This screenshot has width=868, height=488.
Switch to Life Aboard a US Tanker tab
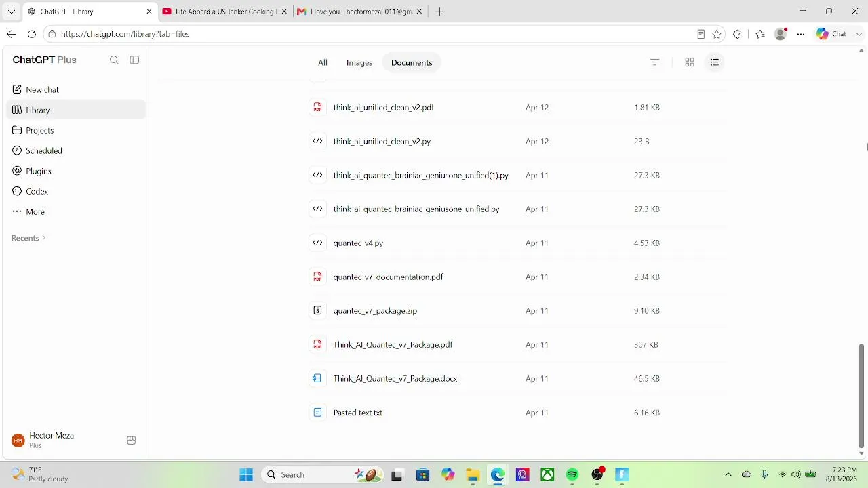coord(224,12)
